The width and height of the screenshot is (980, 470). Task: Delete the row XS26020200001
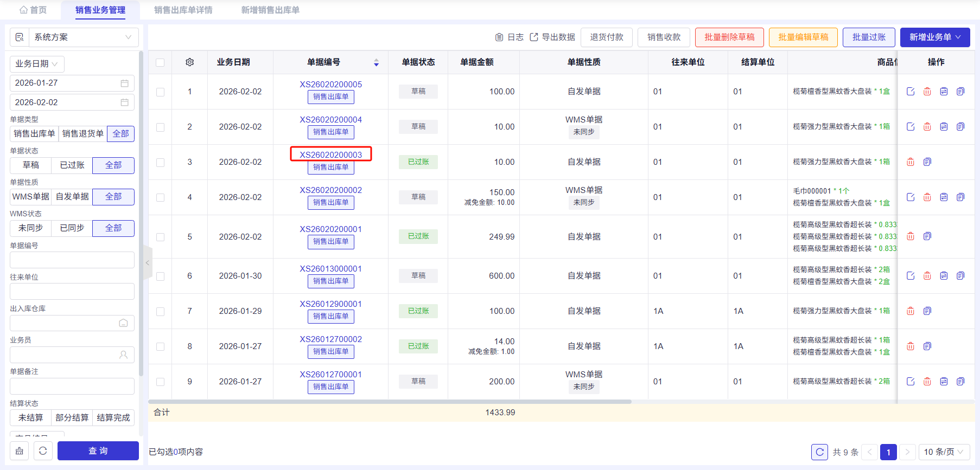[x=911, y=236]
